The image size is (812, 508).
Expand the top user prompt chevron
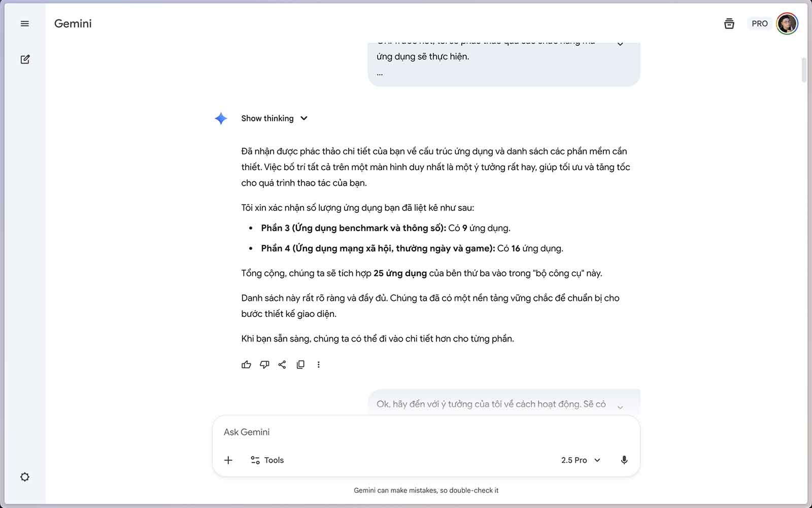click(620, 45)
